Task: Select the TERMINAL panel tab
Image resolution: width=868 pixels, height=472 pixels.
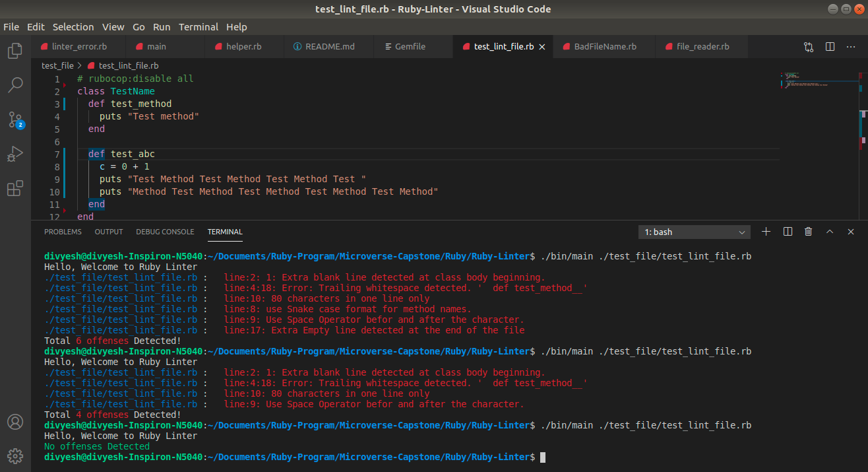Action: pyautogui.click(x=225, y=232)
